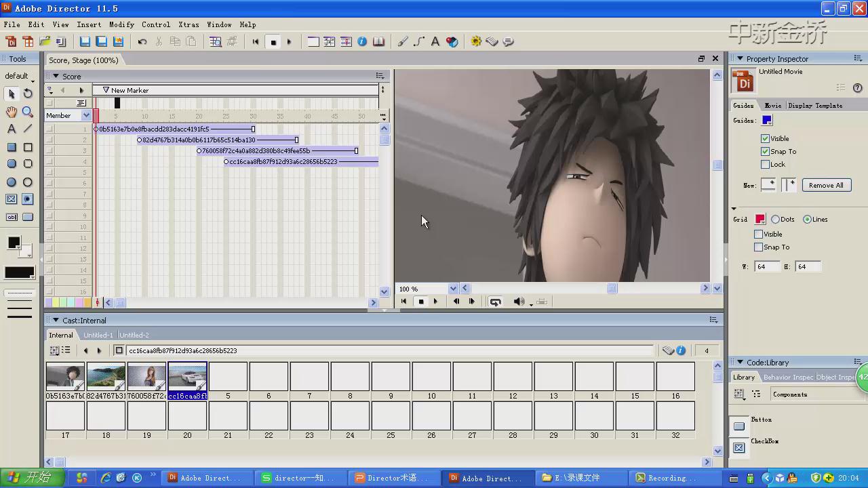Open the Xtras menu
This screenshot has width=868, height=488.
click(189, 24)
